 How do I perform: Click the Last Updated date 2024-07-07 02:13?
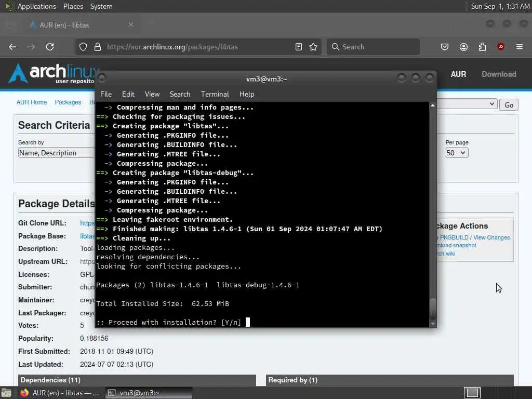tap(117, 364)
